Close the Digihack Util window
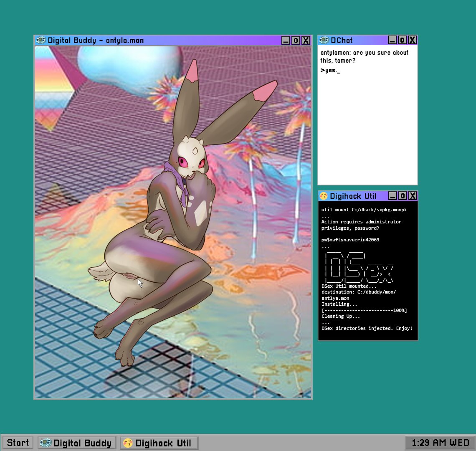This screenshot has height=451, width=476. point(413,196)
